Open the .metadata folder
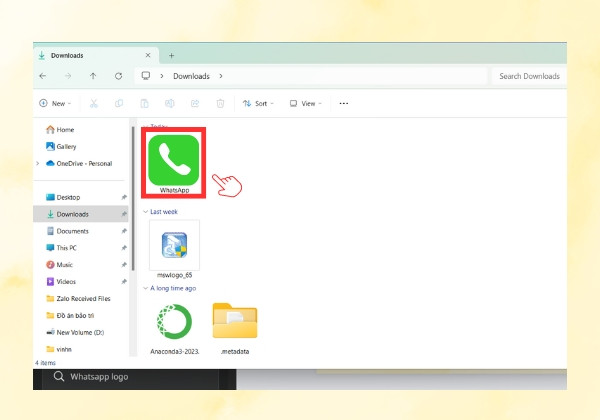Viewport: 600px width, 420px height. pyautogui.click(x=235, y=328)
